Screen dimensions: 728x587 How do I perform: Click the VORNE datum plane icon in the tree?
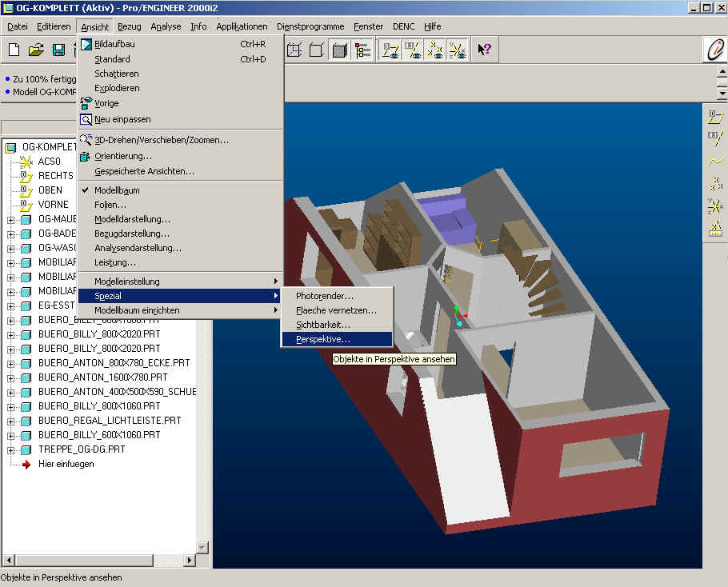[x=26, y=205]
